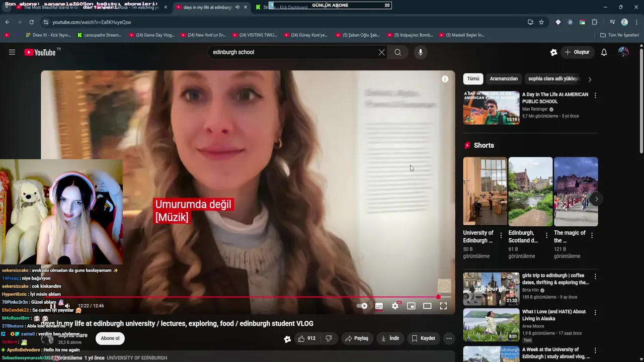Go back in browser history
The image size is (644, 362).
(x=7, y=22)
